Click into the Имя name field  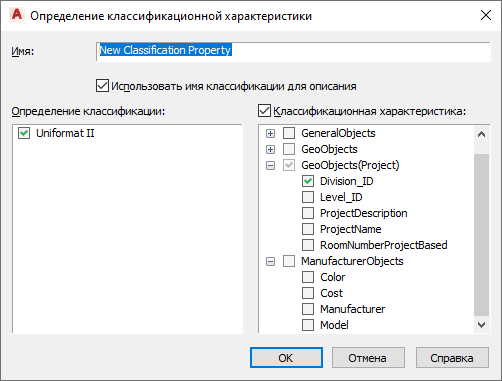(x=293, y=51)
